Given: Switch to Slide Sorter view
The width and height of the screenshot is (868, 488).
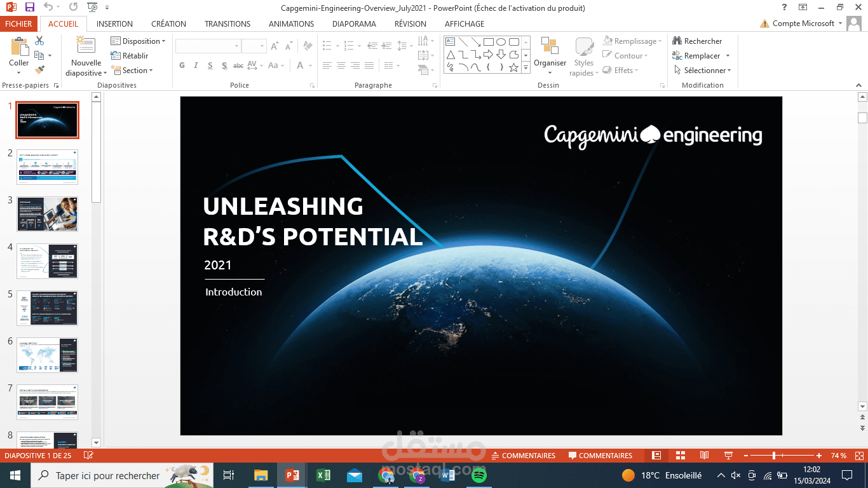Looking at the screenshot, I should (681, 456).
